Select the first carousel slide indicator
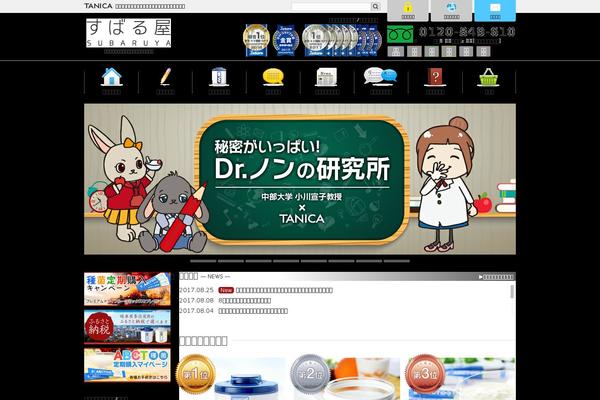This screenshot has height=400, width=600. coord(203,261)
